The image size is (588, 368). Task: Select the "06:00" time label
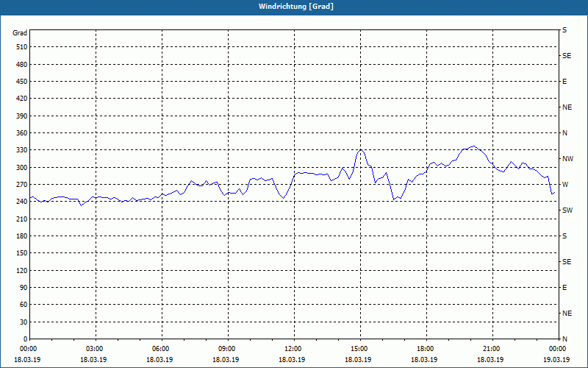pyautogui.click(x=162, y=349)
